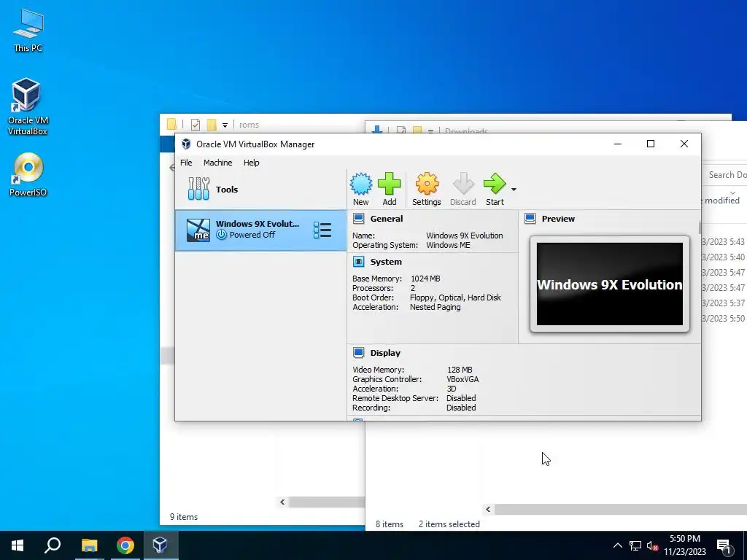
Task: Click the General section monitor icon
Action: [359, 219]
